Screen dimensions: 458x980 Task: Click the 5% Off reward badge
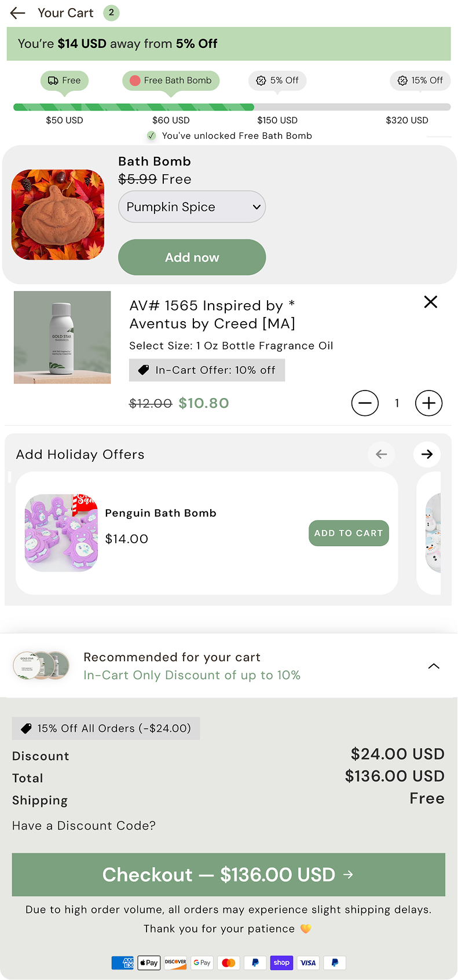tap(277, 80)
